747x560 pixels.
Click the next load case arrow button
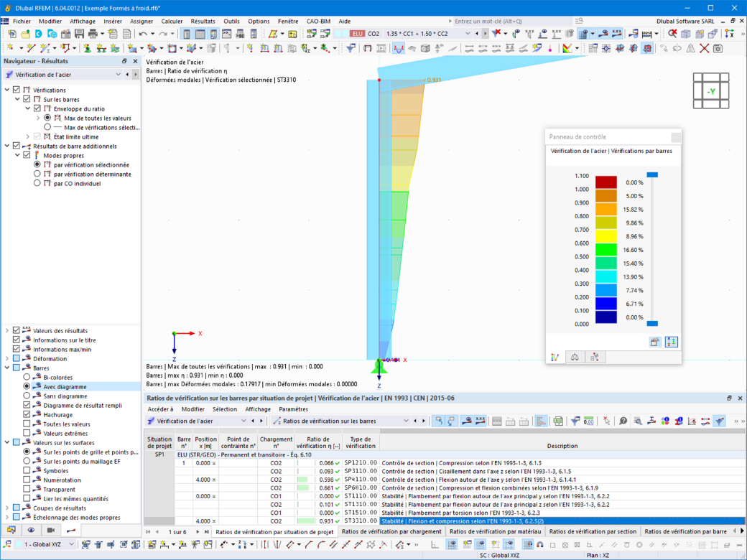click(485, 33)
